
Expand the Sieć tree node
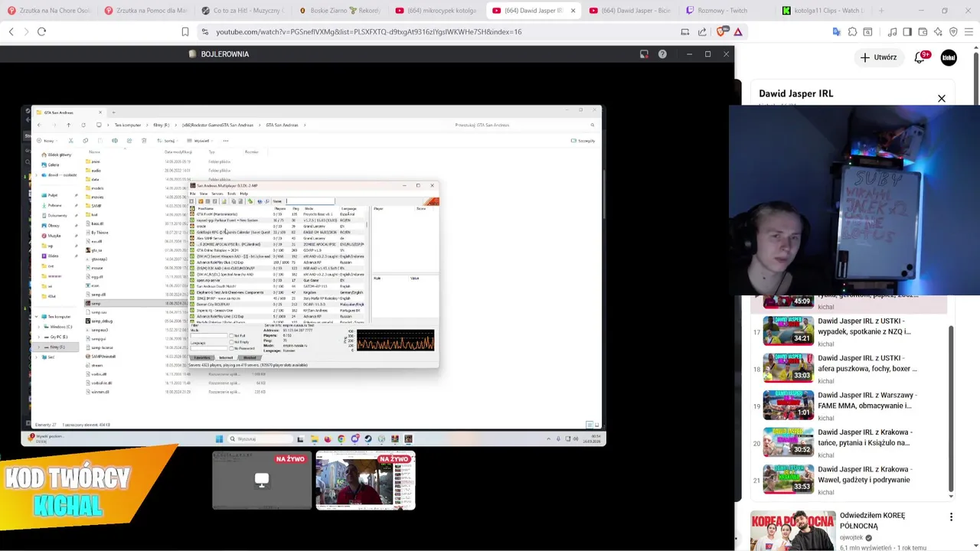[36, 357]
